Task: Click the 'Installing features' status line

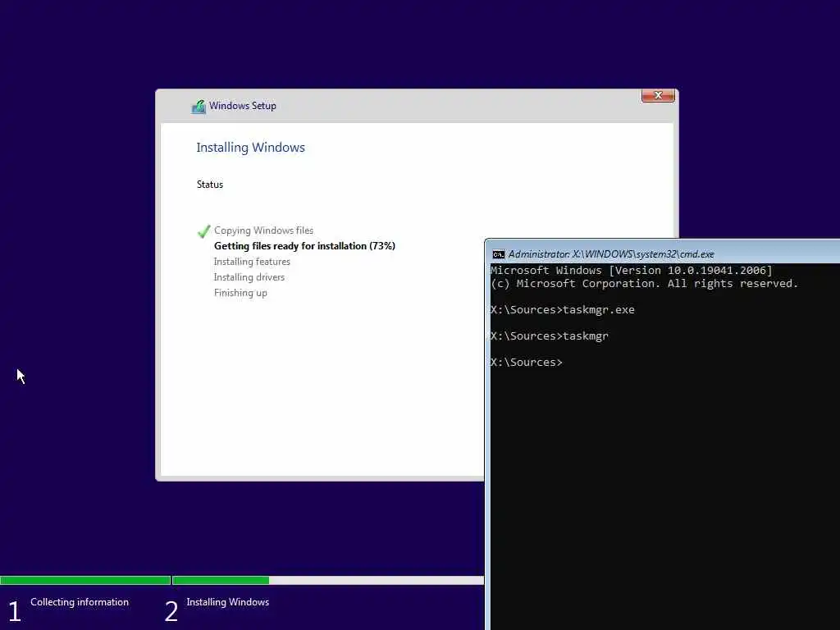Action: coord(252,262)
